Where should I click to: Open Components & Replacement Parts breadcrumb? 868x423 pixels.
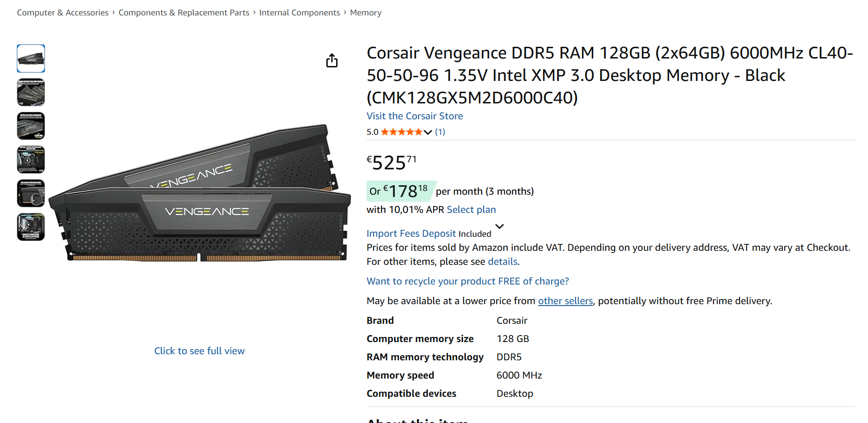tap(184, 13)
